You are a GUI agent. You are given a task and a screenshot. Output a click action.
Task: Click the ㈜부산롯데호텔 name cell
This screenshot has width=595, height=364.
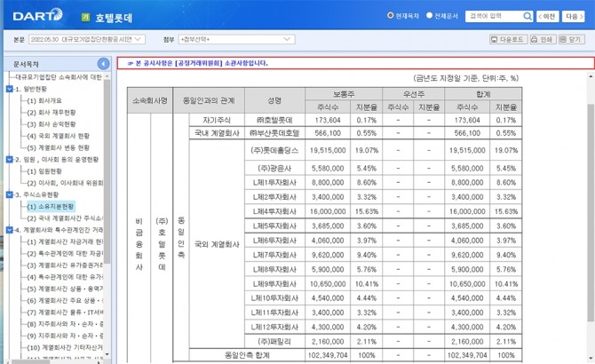274,133
